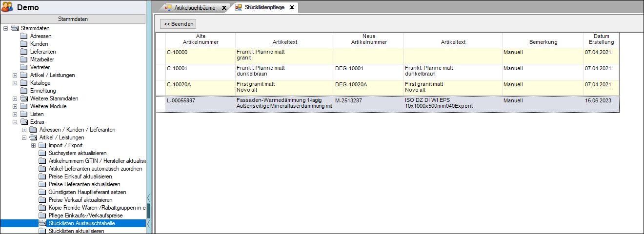Expand the Import / Export node
644x234 pixels.
34,145
